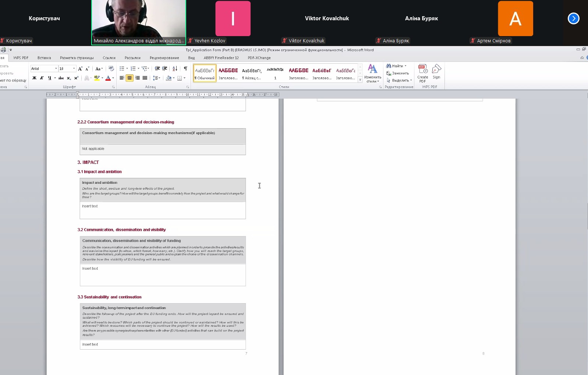Image resolution: width=588 pixels, height=375 pixels.
Task: Select the Обычный style in gallery
Action: tap(205, 73)
